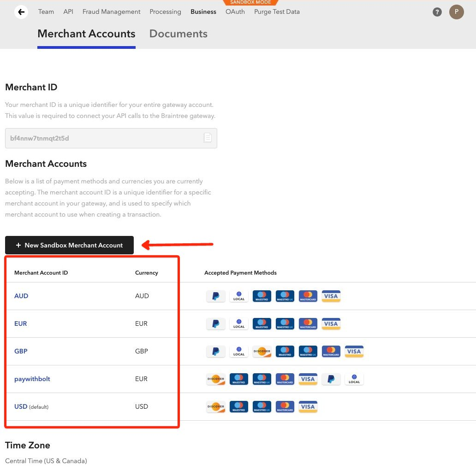Open the Processing menu item
Viewport: 476px width, 476px height.
(165, 12)
